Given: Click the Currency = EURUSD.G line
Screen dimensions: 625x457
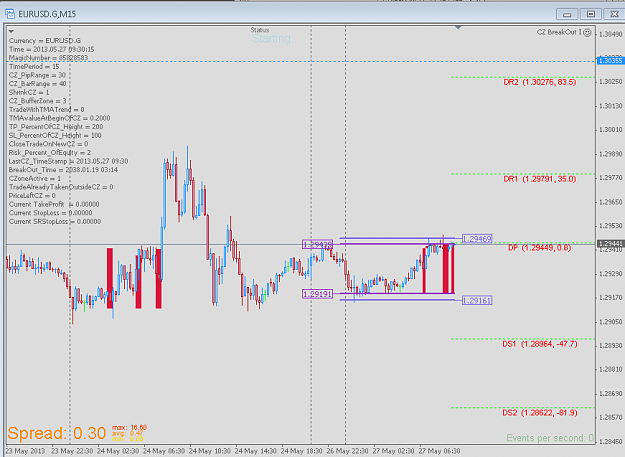Looking at the screenshot, I should coord(45,41).
